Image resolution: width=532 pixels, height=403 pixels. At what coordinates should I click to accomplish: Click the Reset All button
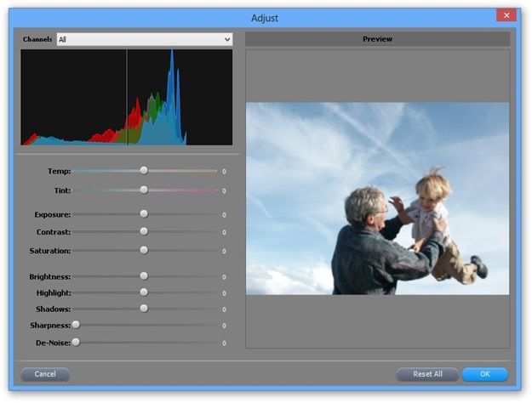tap(427, 374)
